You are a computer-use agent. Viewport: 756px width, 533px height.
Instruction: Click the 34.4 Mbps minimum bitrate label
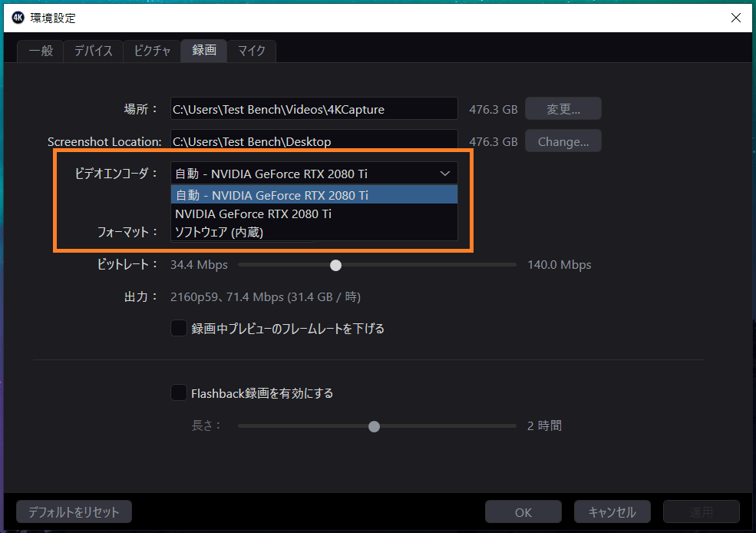point(199,265)
